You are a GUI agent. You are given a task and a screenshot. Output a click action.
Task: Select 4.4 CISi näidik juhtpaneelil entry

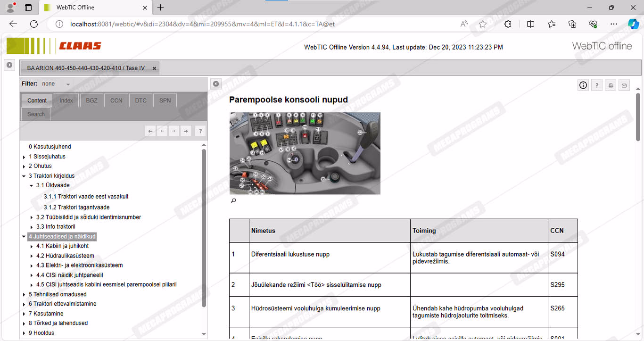pos(69,275)
